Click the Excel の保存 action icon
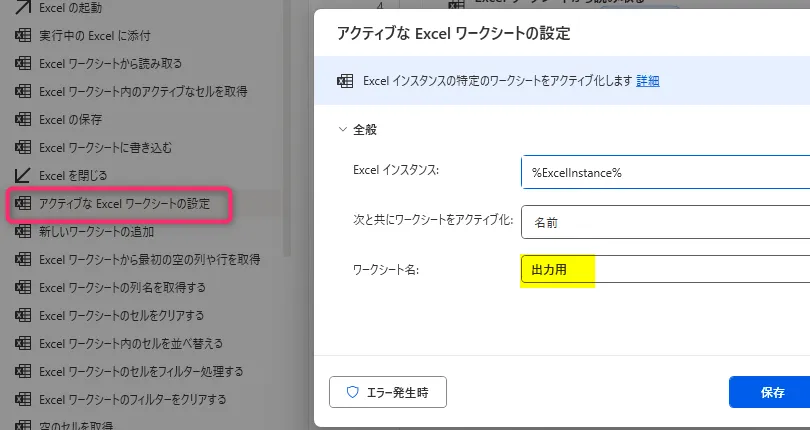Image resolution: width=810 pixels, height=430 pixels. 22,119
